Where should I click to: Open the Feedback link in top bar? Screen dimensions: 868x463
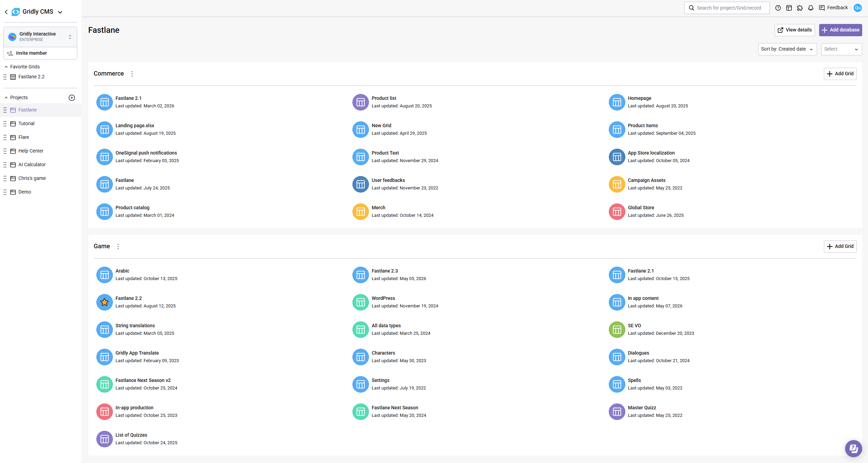click(833, 8)
